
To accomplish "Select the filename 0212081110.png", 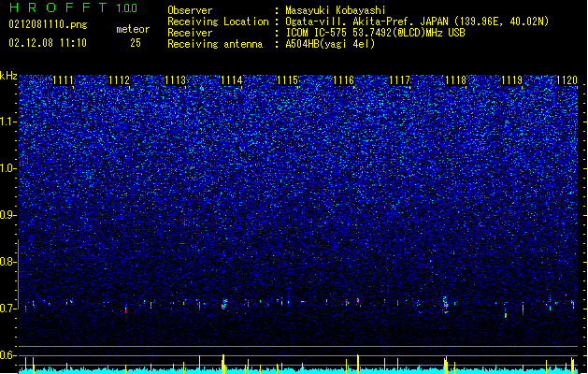I will [x=48, y=24].
